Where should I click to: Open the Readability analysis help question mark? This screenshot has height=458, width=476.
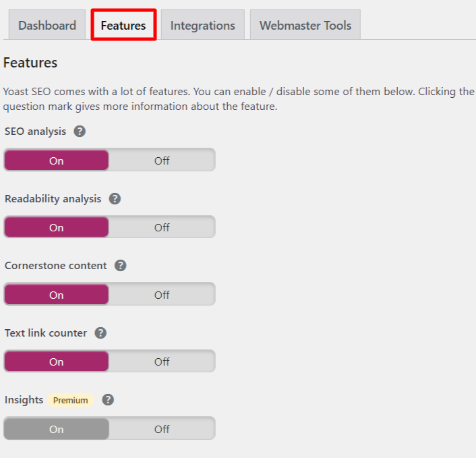click(115, 199)
